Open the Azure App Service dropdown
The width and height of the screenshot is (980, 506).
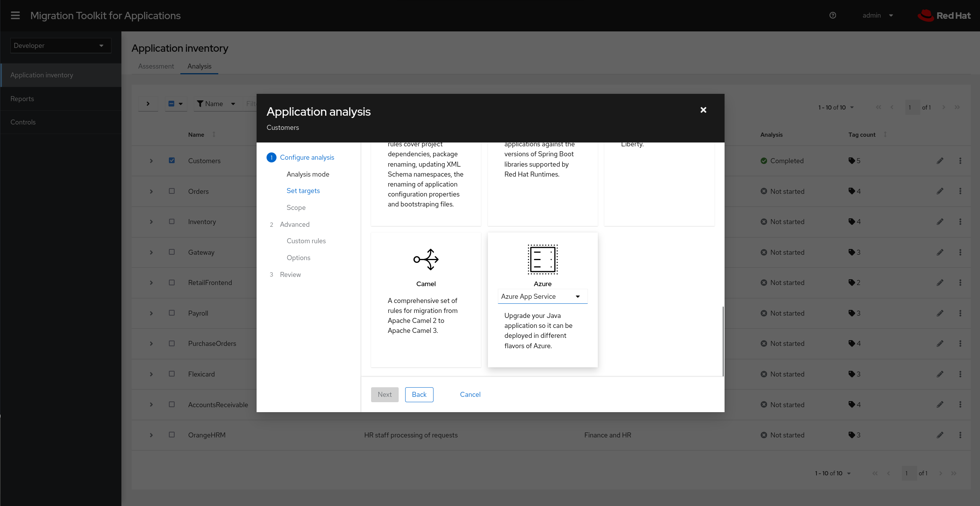542,296
